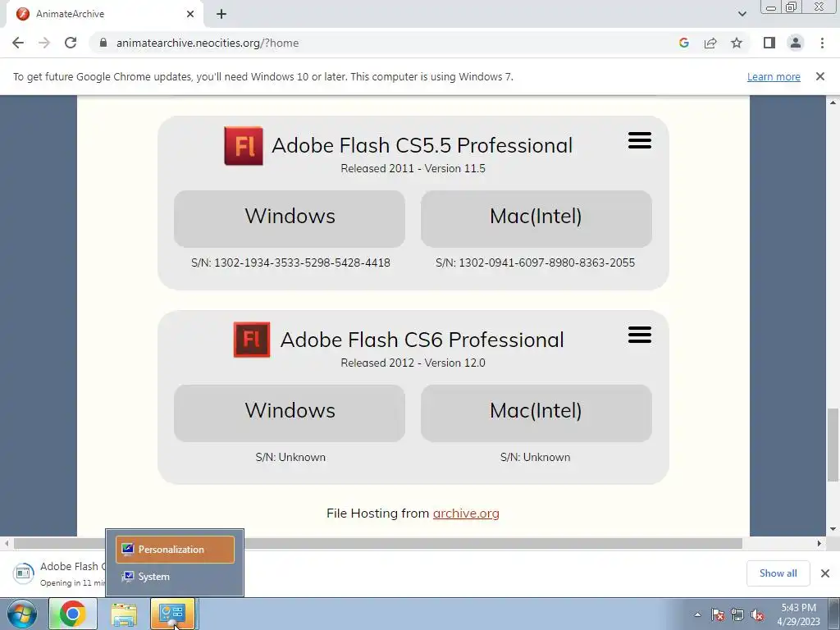Click the taskbar clock showing 5:43 PM
Screen dimensions: 840x630
[x=799, y=614]
